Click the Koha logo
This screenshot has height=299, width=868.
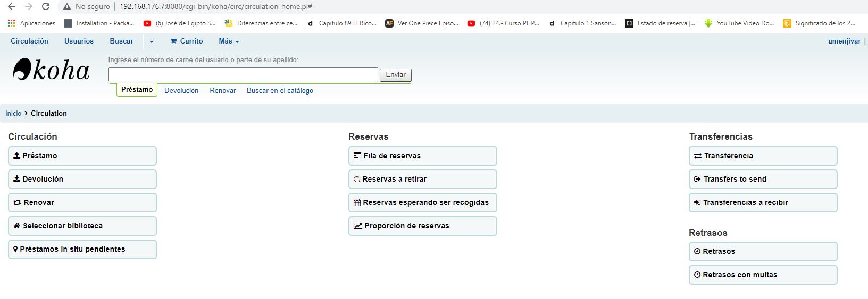click(51, 70)
